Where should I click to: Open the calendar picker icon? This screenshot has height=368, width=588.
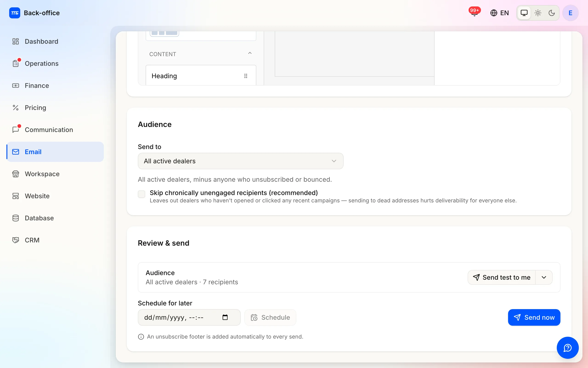[225, 317]
